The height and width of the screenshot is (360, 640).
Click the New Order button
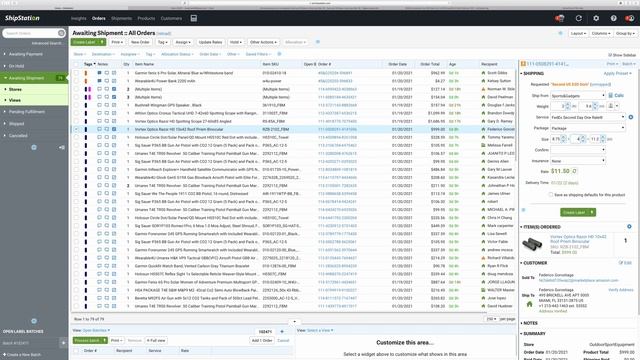(140, 42)
